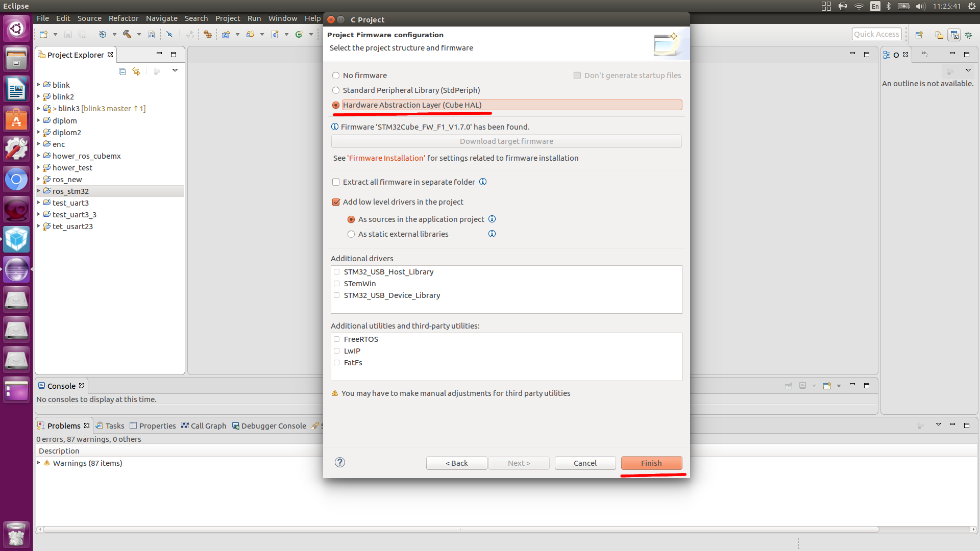This screenshot has height=551, width=980.
Task: Expand the blink3 project tree item
Action: 38,108
